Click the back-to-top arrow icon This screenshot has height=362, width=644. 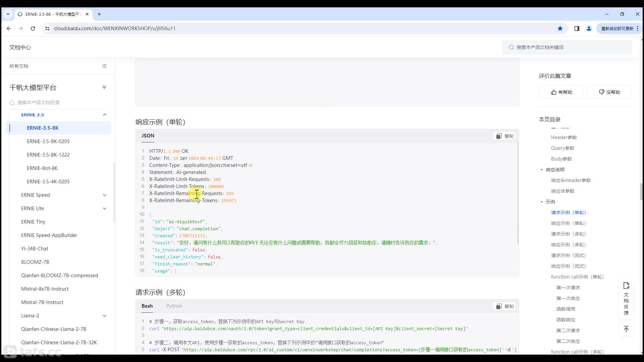point(626,329)
